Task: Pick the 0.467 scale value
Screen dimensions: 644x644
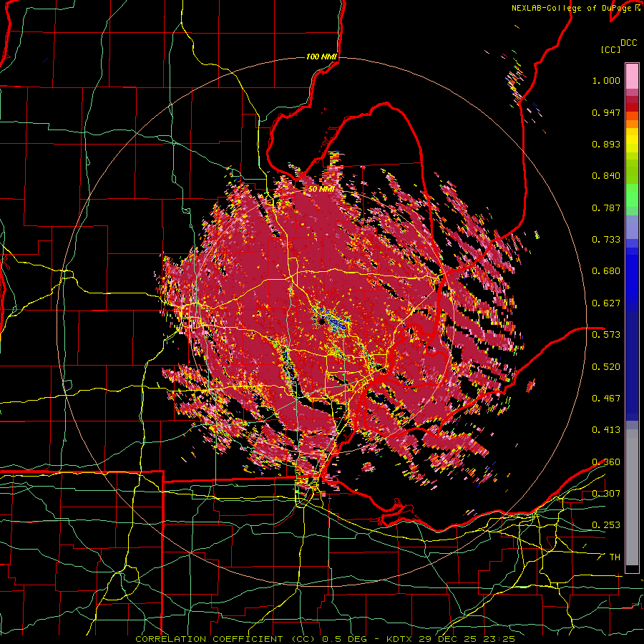Action: [x=606, y=399]
